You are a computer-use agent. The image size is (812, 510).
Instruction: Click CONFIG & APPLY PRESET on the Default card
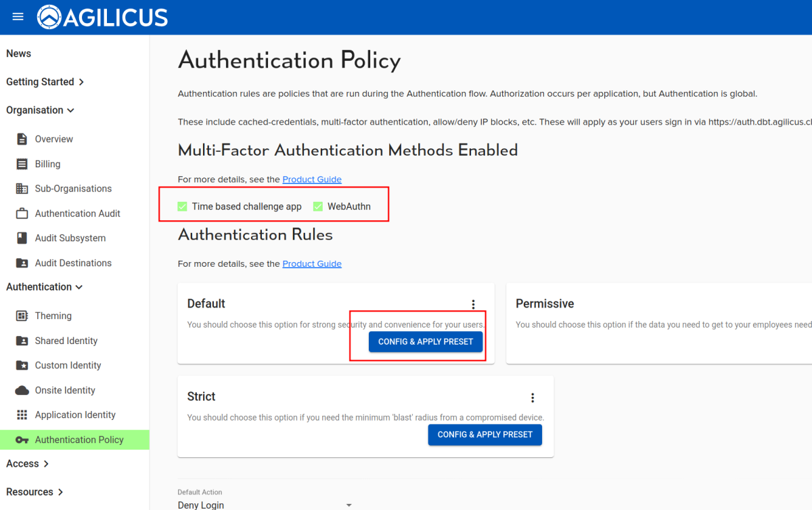[426, 341]
